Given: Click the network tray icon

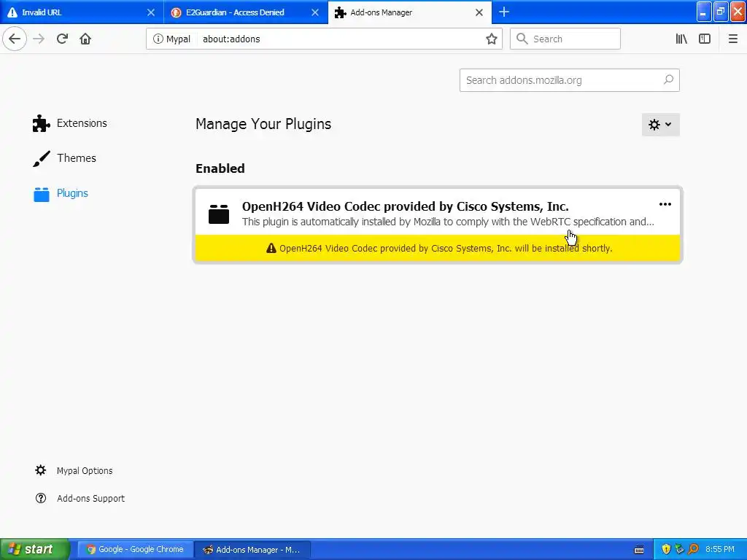Looking at the screenshot, I should tap(679, 549).
